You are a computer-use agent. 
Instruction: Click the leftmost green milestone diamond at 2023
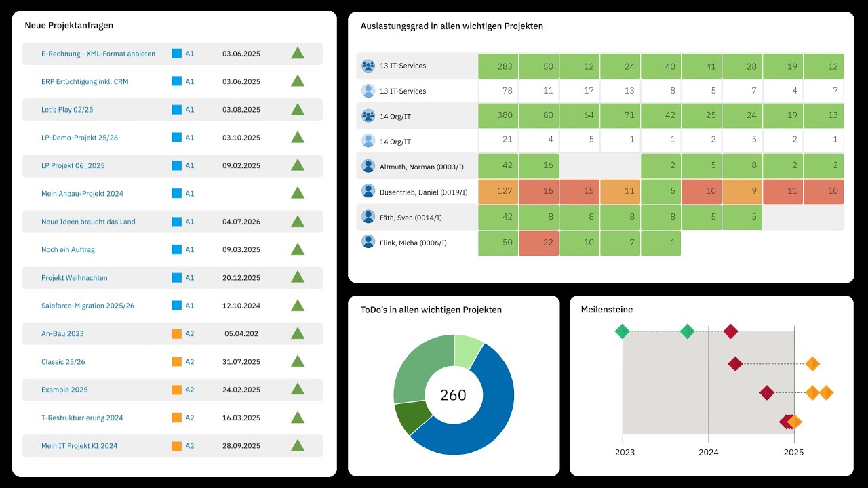(623, 331)
